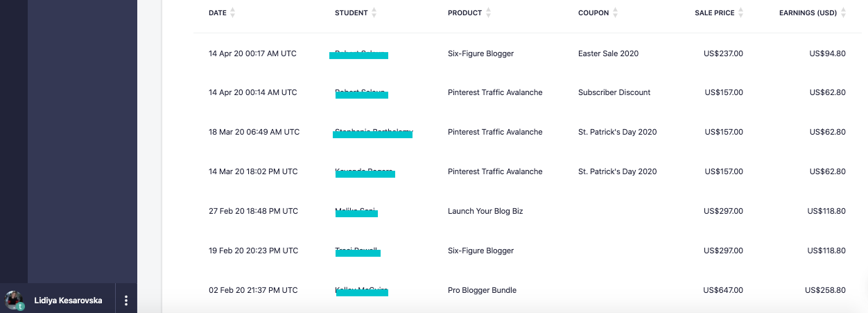Sort by SALE PRICE arrows icon
The height and width of the screenshot is (313, 868).
click(x=741, y=12)
